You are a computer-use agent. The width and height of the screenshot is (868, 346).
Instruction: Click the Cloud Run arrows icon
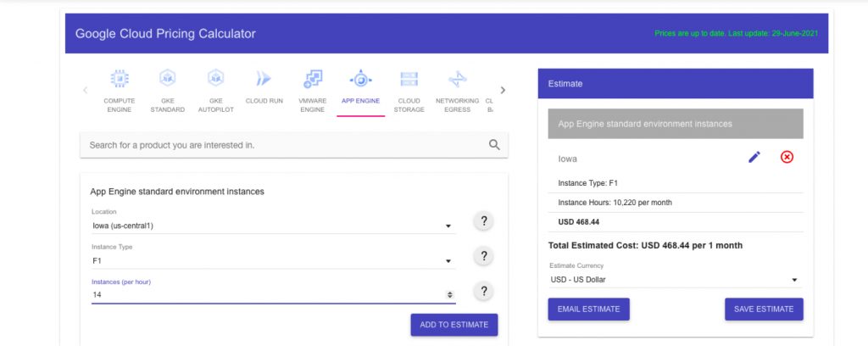[x=264, y=79]
